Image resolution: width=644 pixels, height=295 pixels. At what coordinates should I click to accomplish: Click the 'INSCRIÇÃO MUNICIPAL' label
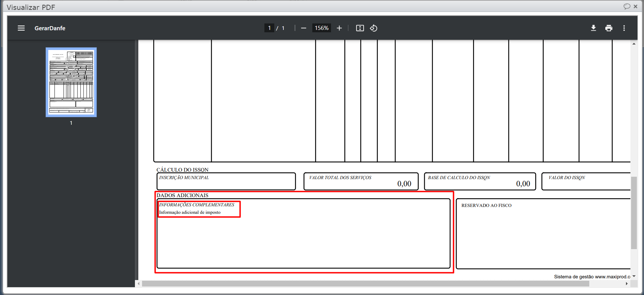pos(184,177)
